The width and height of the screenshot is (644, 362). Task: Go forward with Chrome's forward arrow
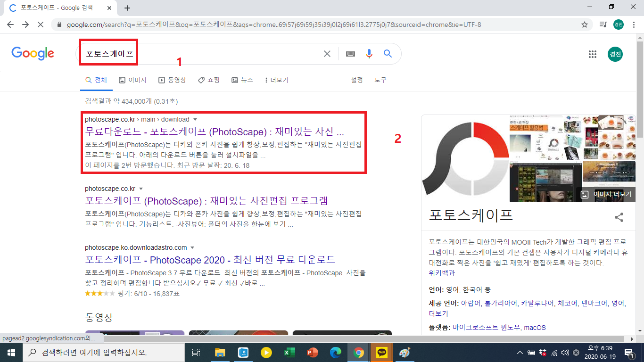pyautogui.click(x=25, y=25)
